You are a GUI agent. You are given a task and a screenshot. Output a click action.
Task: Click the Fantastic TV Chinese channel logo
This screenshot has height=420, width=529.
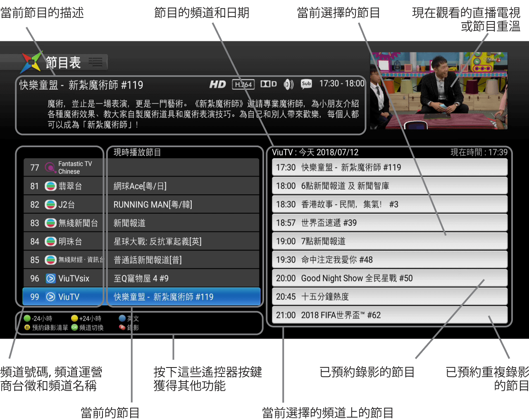[50, 167]
